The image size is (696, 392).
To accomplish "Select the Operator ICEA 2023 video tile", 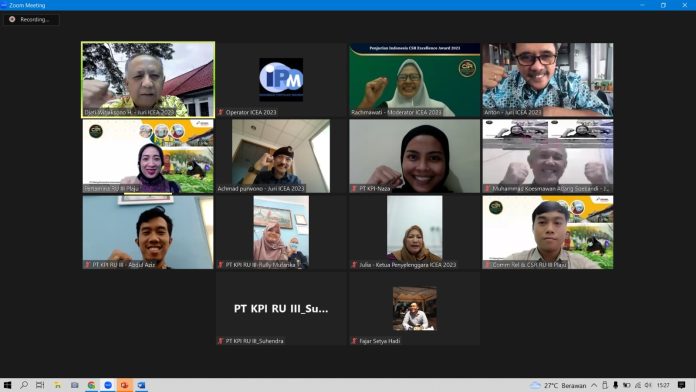I will click(x=281, y=80).
